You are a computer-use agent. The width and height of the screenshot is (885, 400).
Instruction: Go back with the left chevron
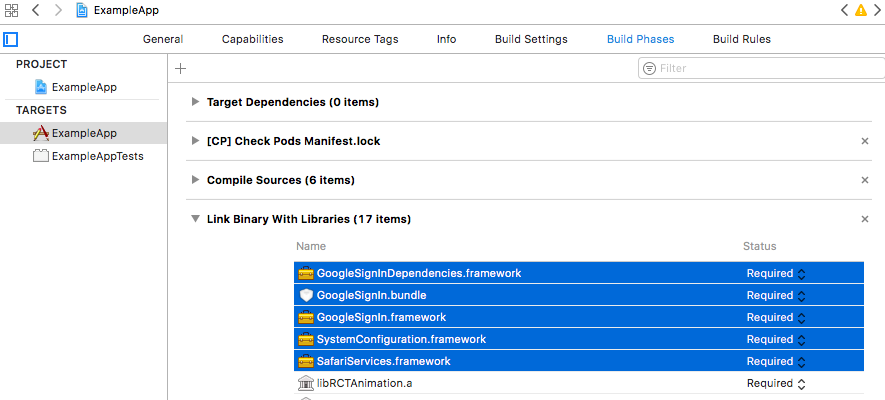(35, 10)
